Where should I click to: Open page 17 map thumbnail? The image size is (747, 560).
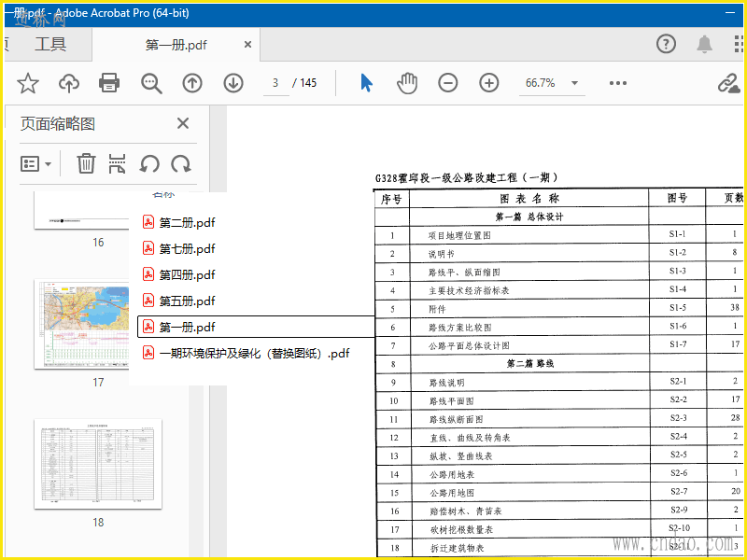82,324
